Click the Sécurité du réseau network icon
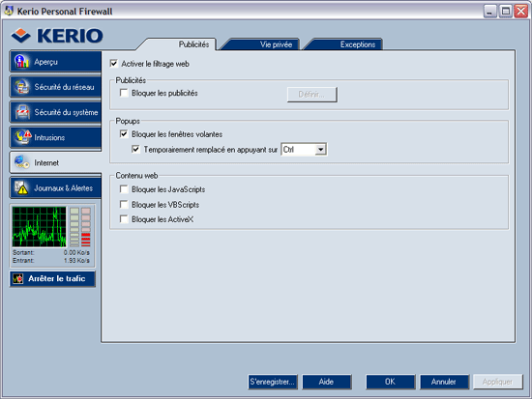Viewport: 532px width, 399px height. 21,87
